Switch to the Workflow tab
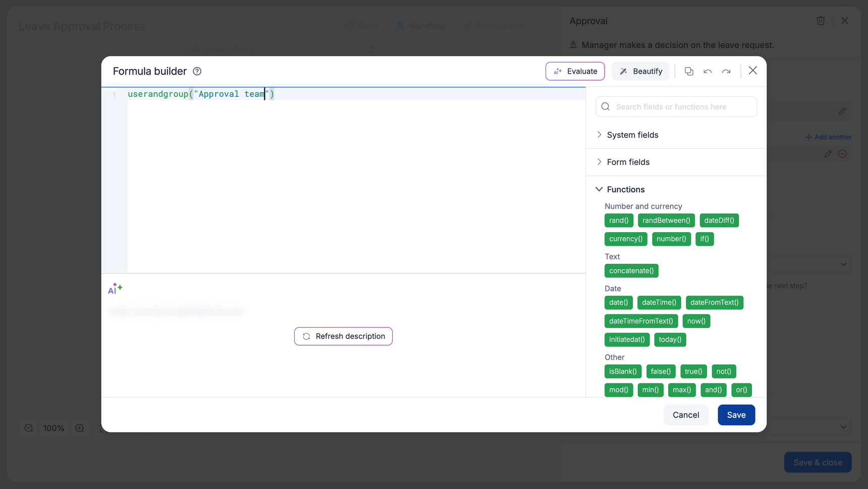The width and height of the screenshot is (868, 489). coord(421,26)
